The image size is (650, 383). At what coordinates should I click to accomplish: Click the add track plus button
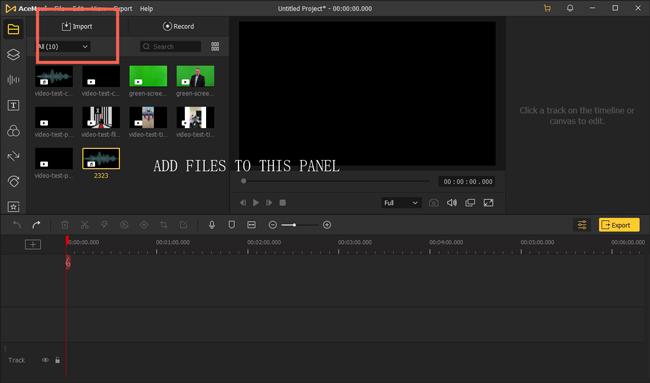[33, 245]
